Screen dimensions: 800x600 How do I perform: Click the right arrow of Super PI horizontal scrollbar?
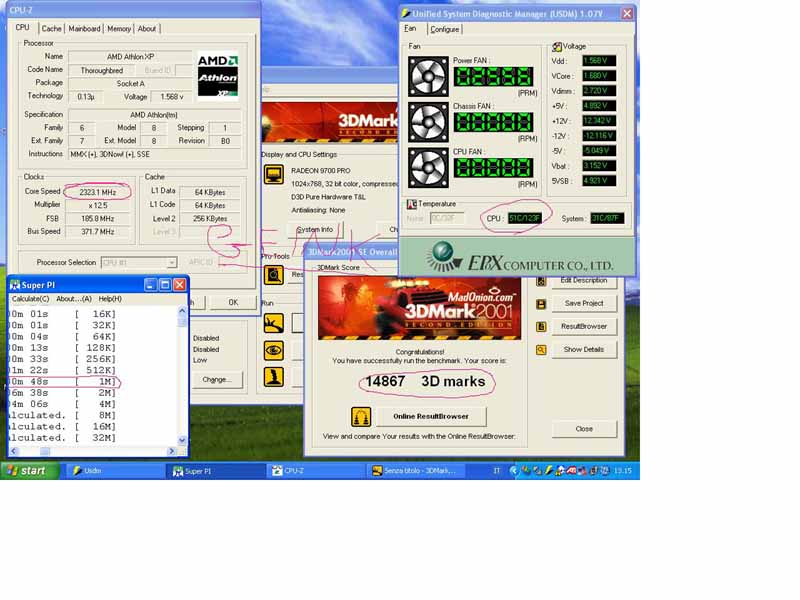[x=172, y=451]
